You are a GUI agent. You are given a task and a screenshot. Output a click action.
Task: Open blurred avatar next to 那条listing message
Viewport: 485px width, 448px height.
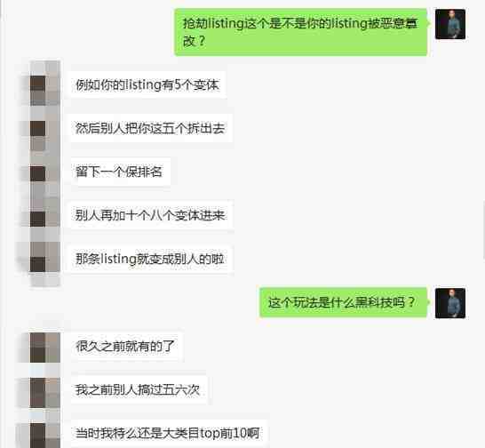pyautogui.click(x=45, y=259)
